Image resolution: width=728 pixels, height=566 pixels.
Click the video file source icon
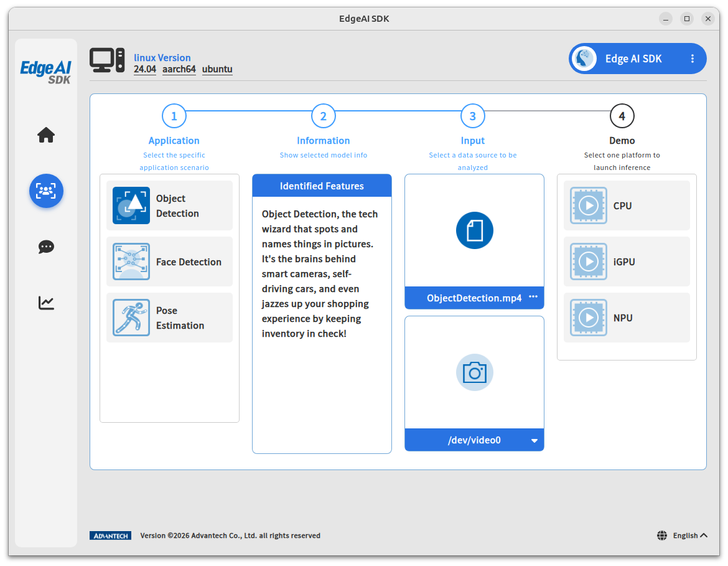475,230
